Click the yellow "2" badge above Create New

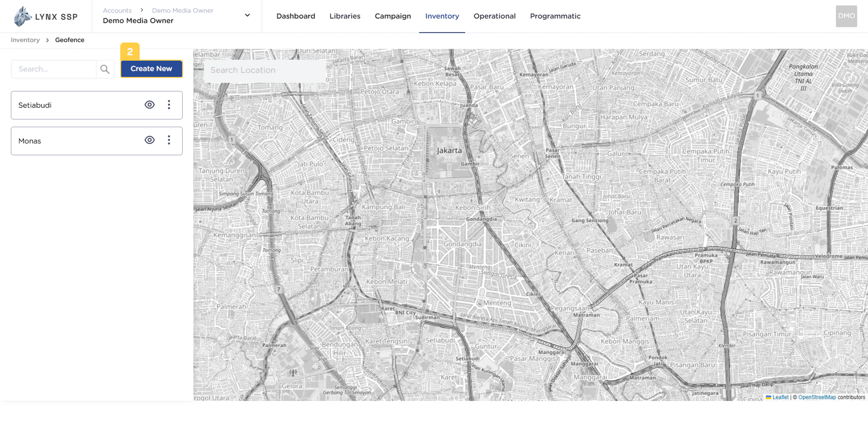coord(130,52)
